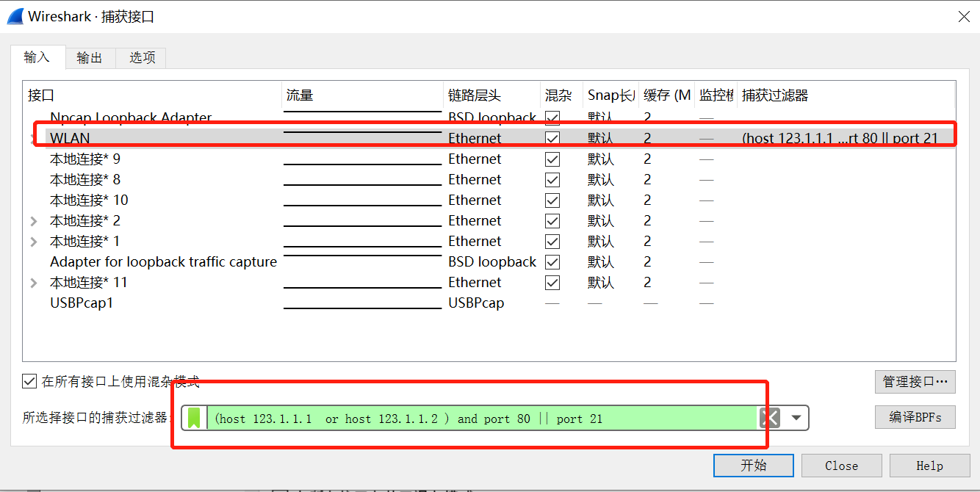Click Ethernet cell in 本地连接* 11 row
Screen dimensions: 980x492
(x=475, y=282)
